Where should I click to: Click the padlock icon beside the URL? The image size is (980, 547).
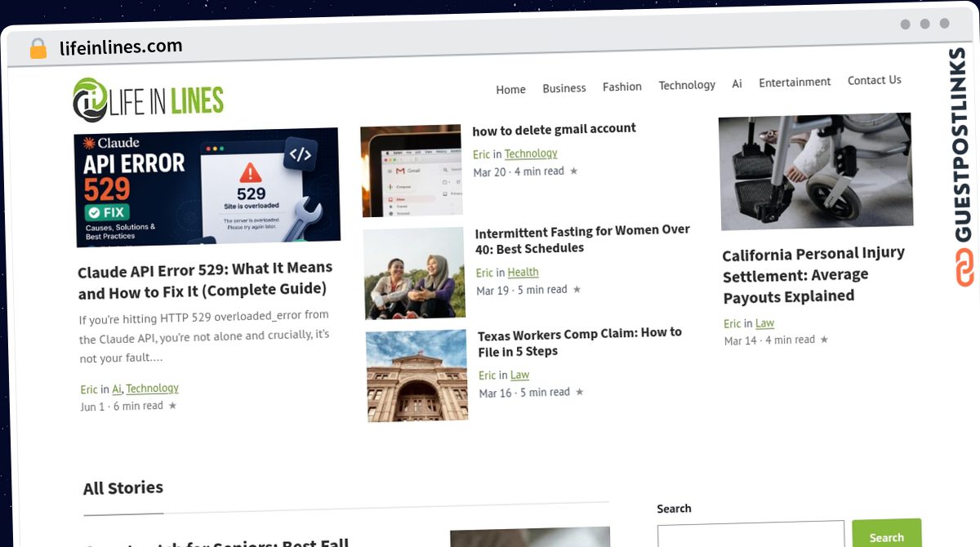coord(38,49)
